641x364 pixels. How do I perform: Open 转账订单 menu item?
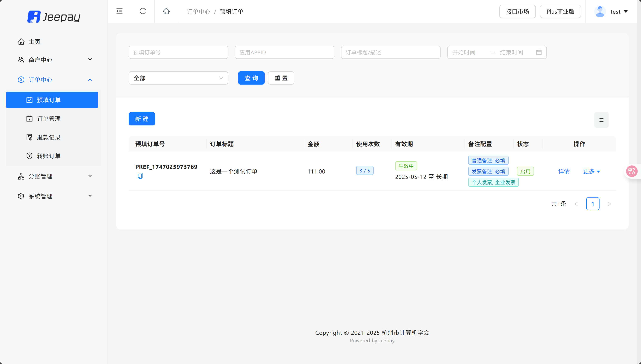(x=49, y=156)
